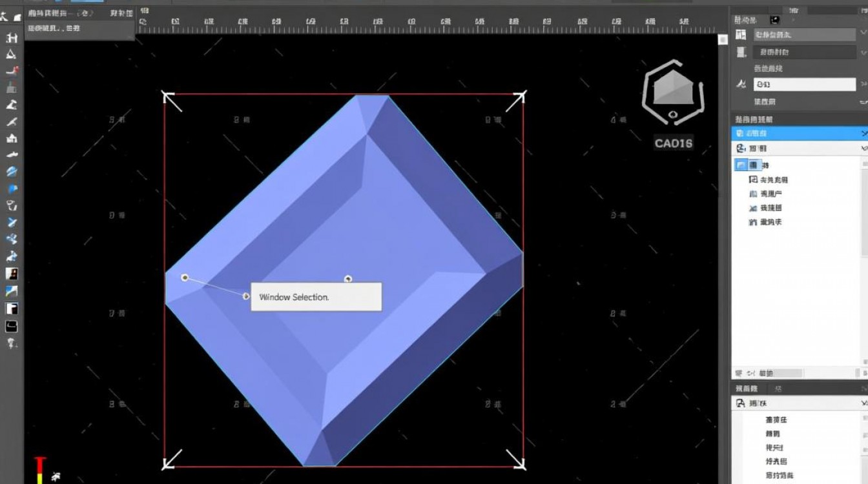This screenshot has height=484, width=868.
Task: Click the white text input field in right panel
Action: (x=804, y=85)
